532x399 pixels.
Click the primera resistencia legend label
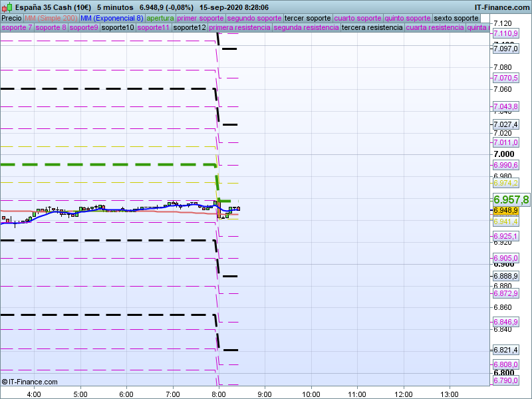click(x=239, y=28)
